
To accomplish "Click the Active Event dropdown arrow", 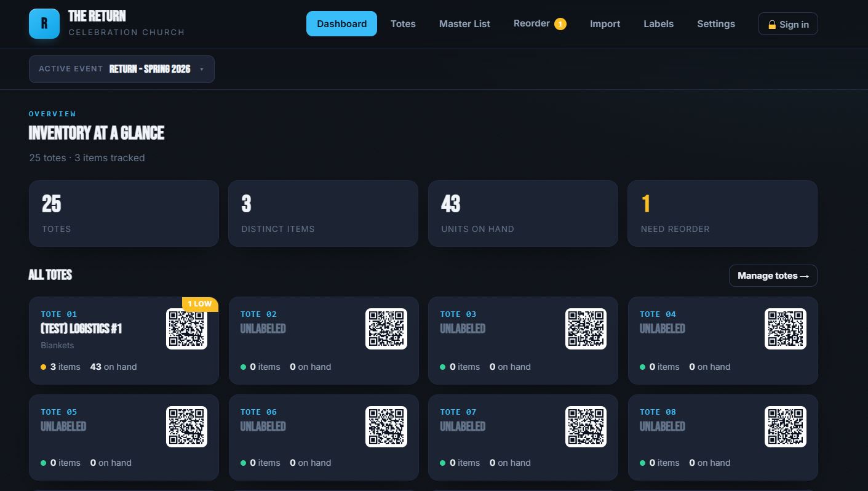I will click(x=201, y=70).
